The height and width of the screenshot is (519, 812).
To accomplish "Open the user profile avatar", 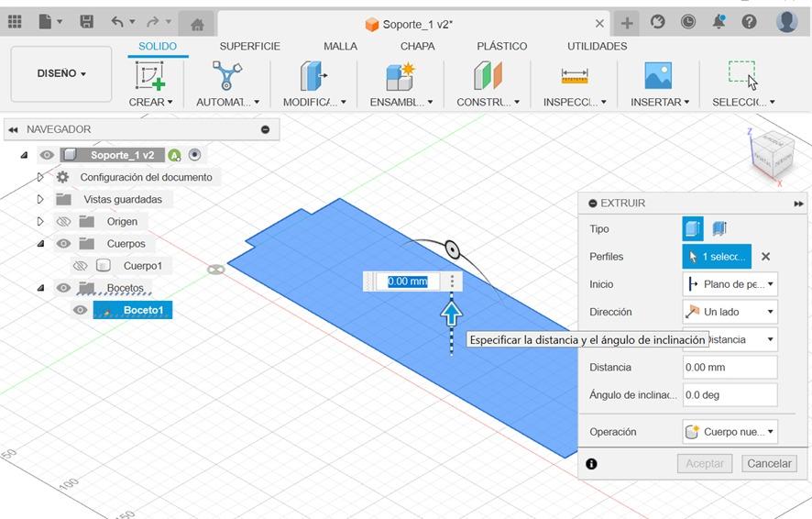I will click(786, 21).
